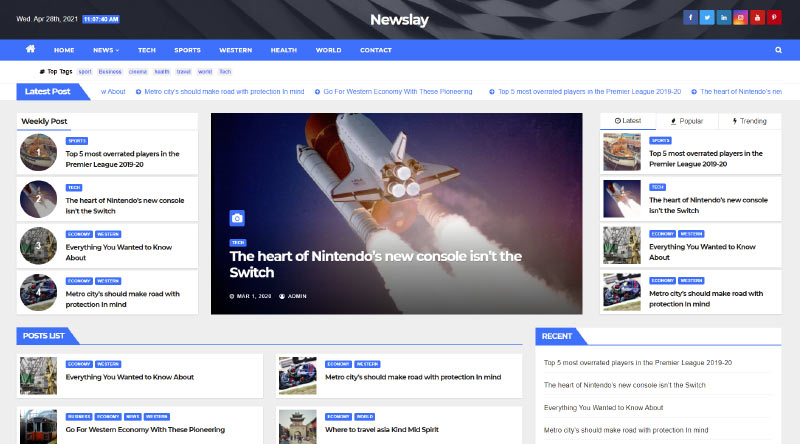Click the Mar 1, 2020 date link
The width and height of the screenshot is (800, 444).
coord(250,296)
